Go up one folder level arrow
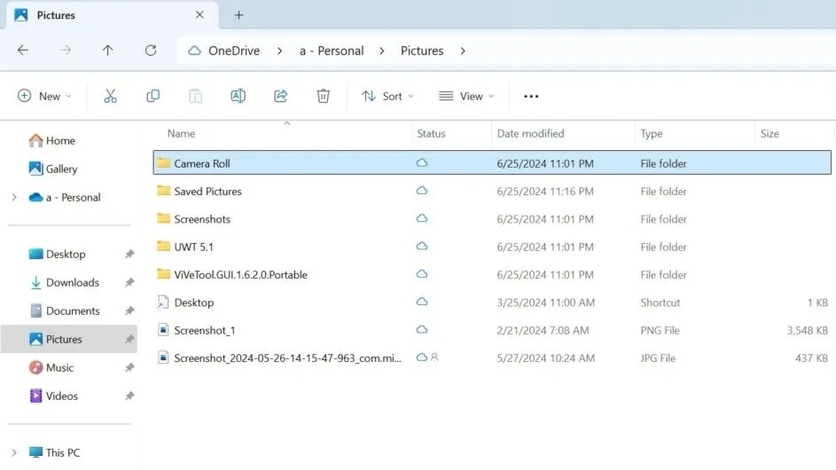 pyautogui.click(x=108, y=50)
